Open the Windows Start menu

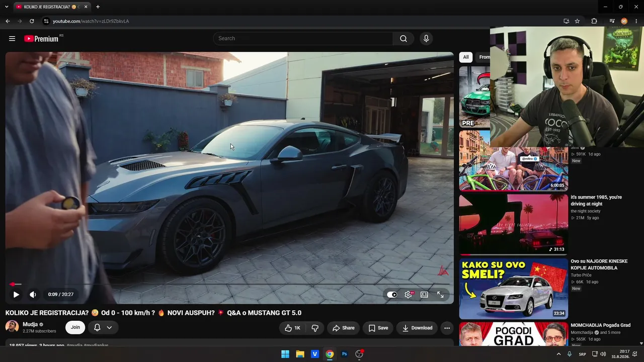(x=285, y=354)
